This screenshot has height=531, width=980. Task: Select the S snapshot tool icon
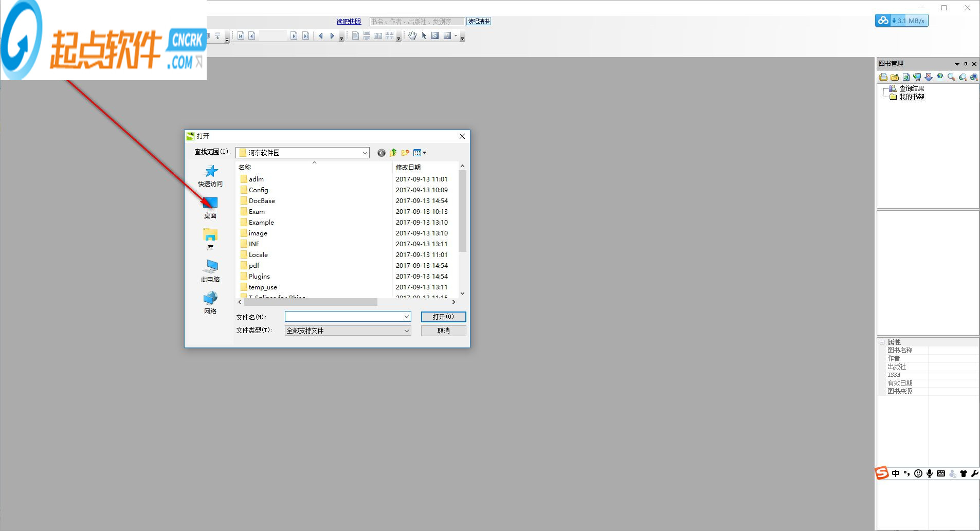click(435, 35)
